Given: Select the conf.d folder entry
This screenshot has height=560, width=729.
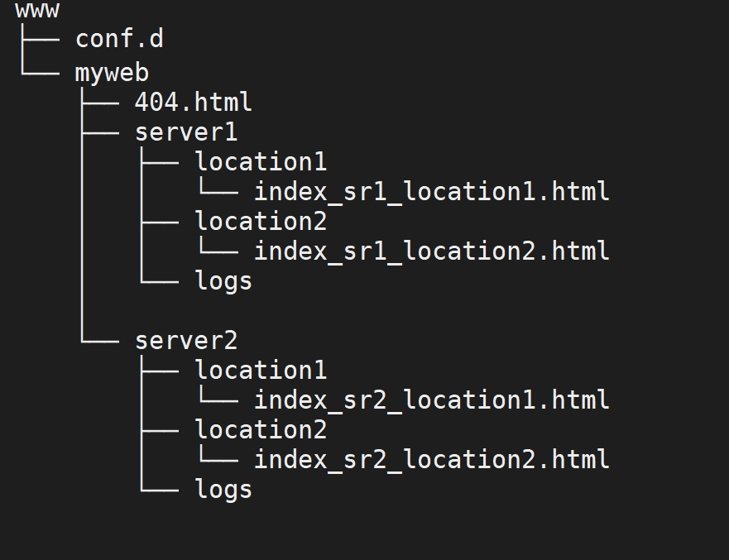Looking at the screenshot, I should tap(119, 38).
